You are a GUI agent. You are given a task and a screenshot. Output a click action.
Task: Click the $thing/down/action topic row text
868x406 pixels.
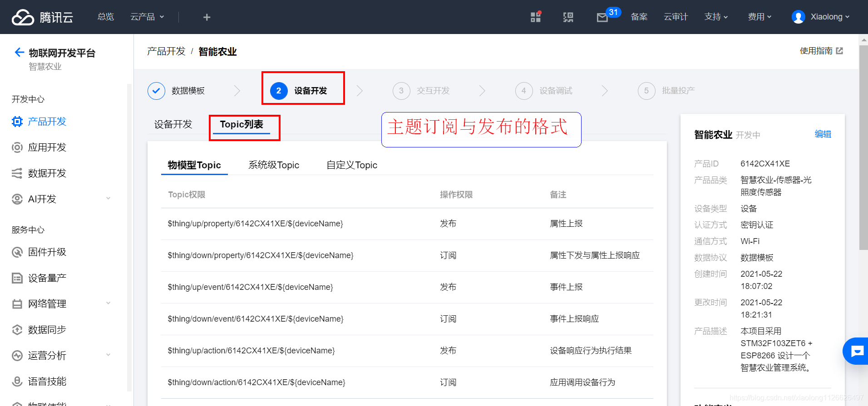[256, 382]
